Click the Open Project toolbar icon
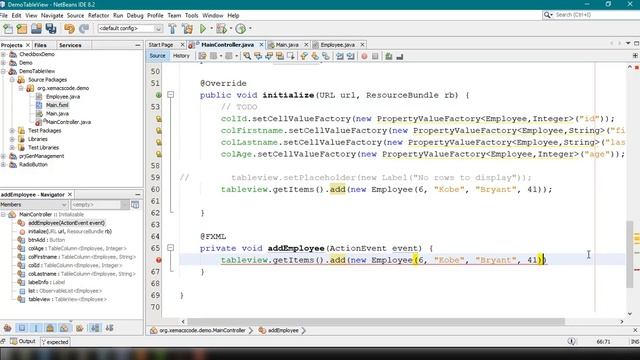The image size is (640, 360). [x=36, y=29]
